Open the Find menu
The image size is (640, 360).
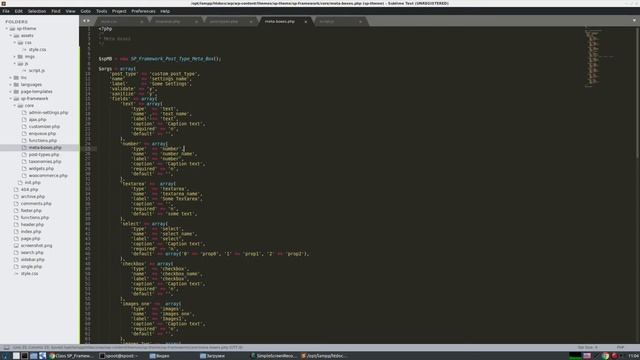(56, 11)
